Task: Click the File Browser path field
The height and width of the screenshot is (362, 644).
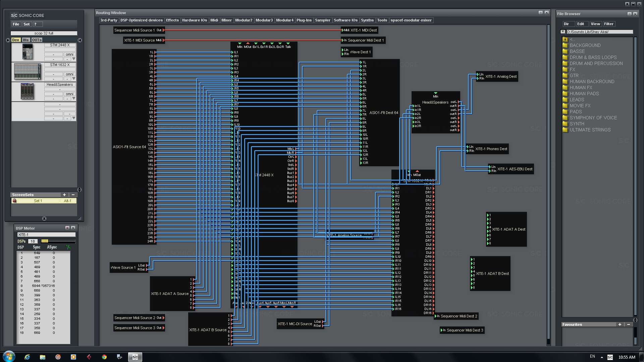Action: pyautogui.click(x=600, y=32)
